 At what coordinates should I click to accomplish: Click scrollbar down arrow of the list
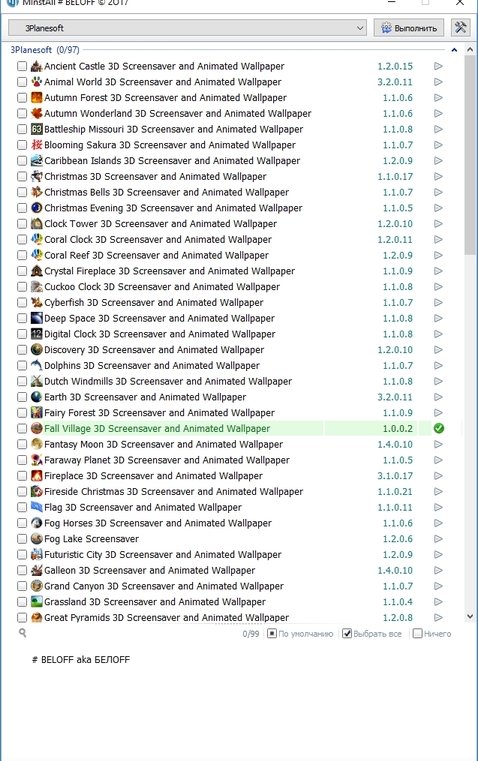(470, 616)
